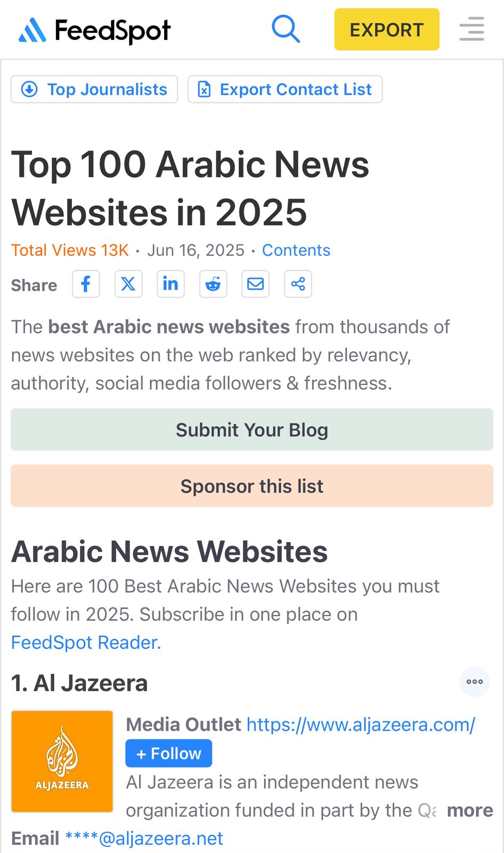This screenshot has width=504, height=853.
Task: Open the three-dot options for Al Jazeera
Action: pos(475,681)
